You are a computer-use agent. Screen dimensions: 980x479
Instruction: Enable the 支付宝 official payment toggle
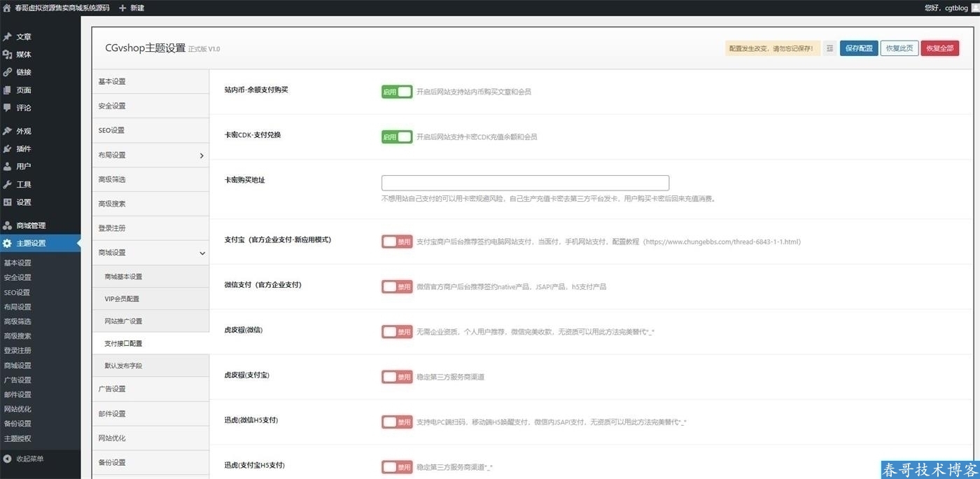click(x=397, y=242)
